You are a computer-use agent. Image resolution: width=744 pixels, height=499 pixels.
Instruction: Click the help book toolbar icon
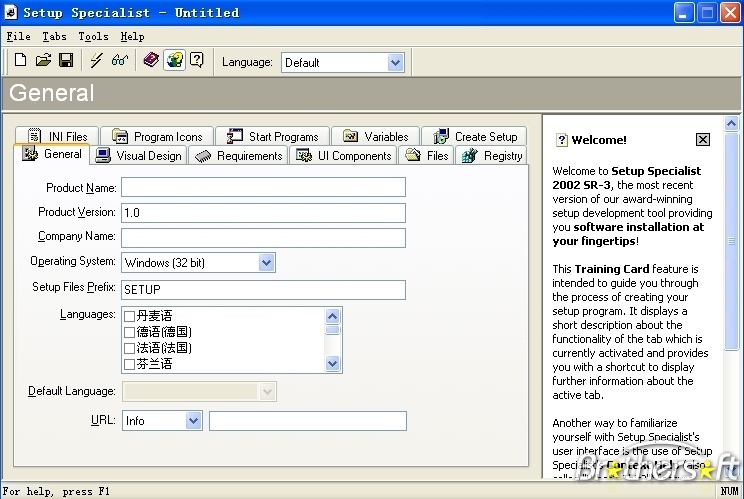pyautogui.click(x=151, y=60)
